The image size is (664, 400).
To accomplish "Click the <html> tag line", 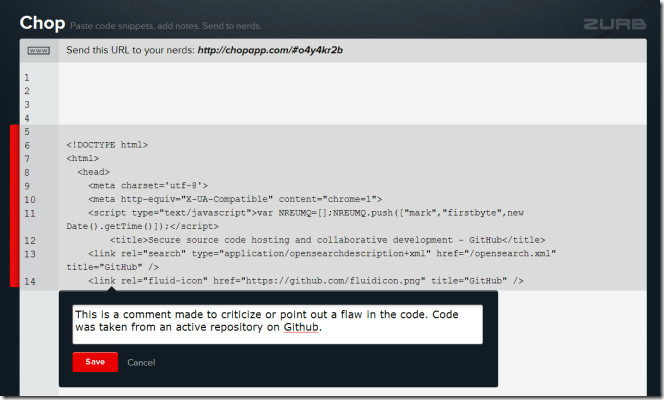I will point(83,158).
